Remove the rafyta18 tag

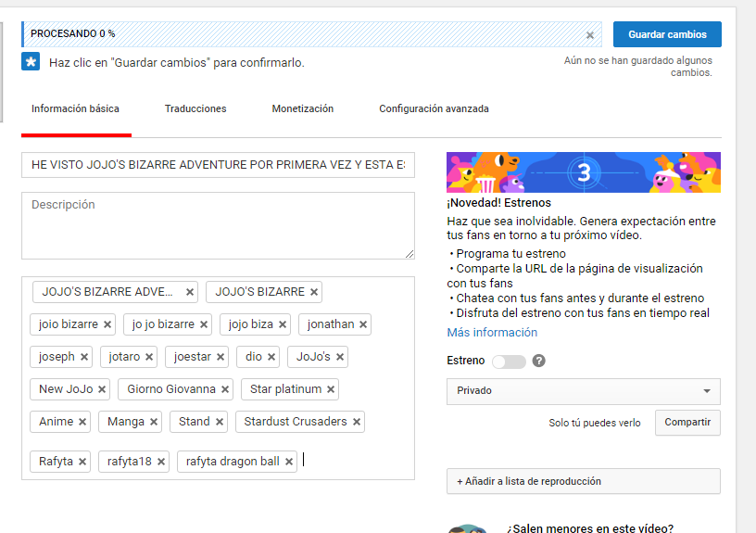(161, 462)
